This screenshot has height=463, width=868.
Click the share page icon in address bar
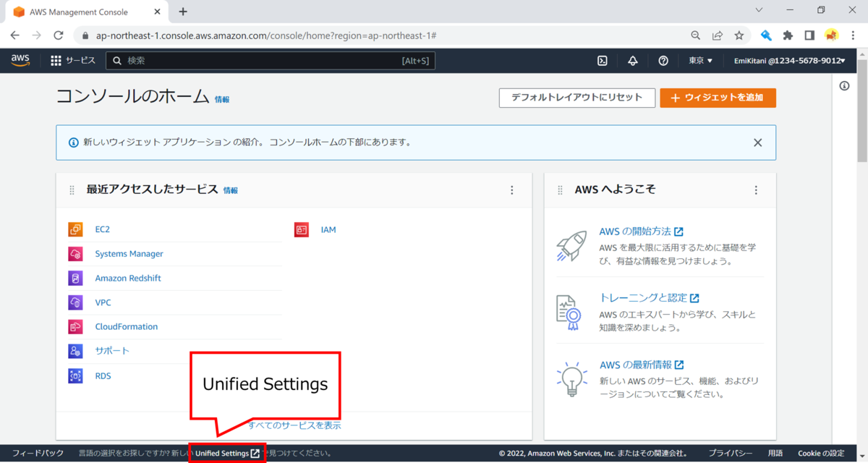tap(717, 35)
